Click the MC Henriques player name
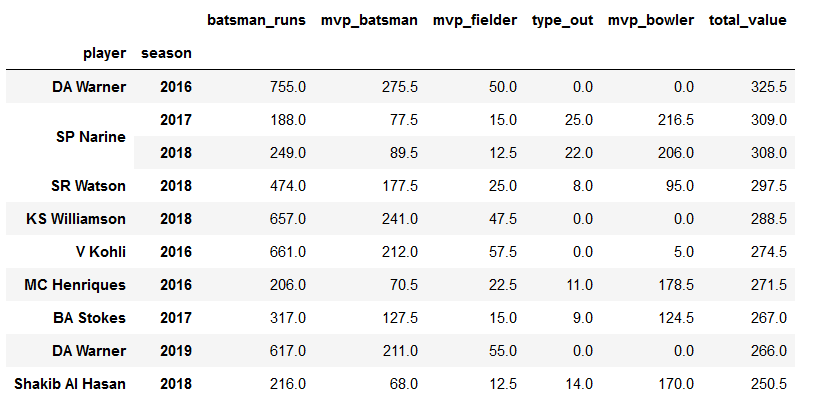Viewport: 822px width, 416px height. point(74,284)
